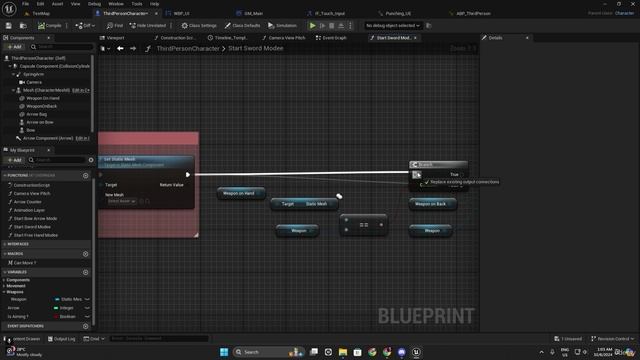Close the Details panel tab
The height and width of the screenshot is (360, 640).
point(527,38)
